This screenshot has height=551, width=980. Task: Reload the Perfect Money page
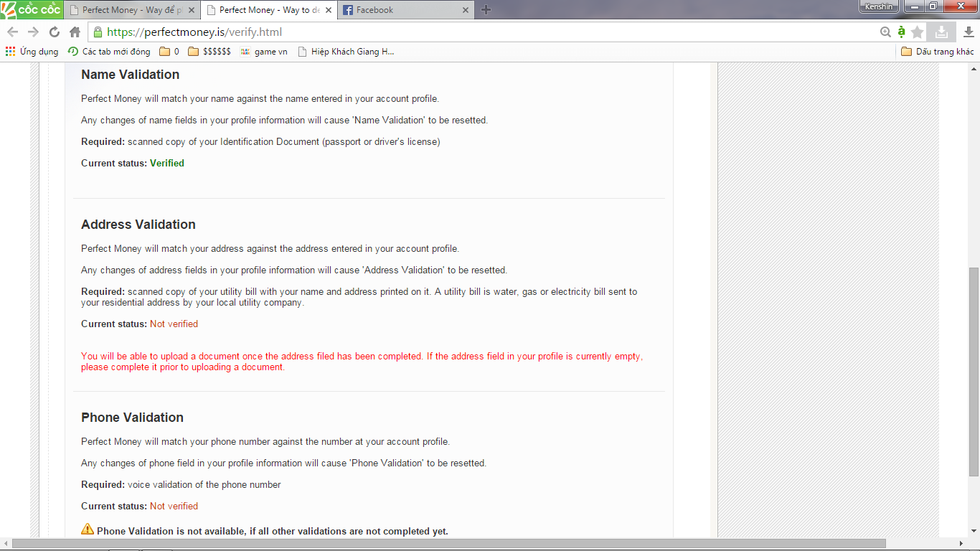coord(54,32)
